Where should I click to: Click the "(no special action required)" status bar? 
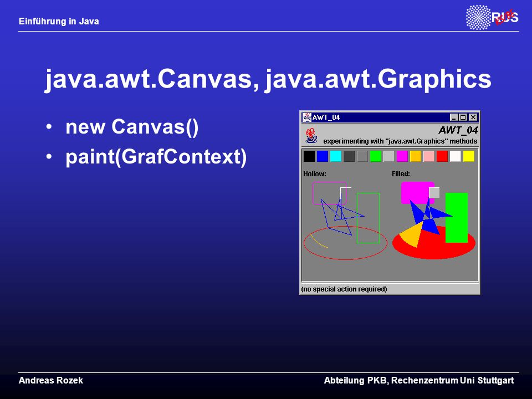coord(344,289)
